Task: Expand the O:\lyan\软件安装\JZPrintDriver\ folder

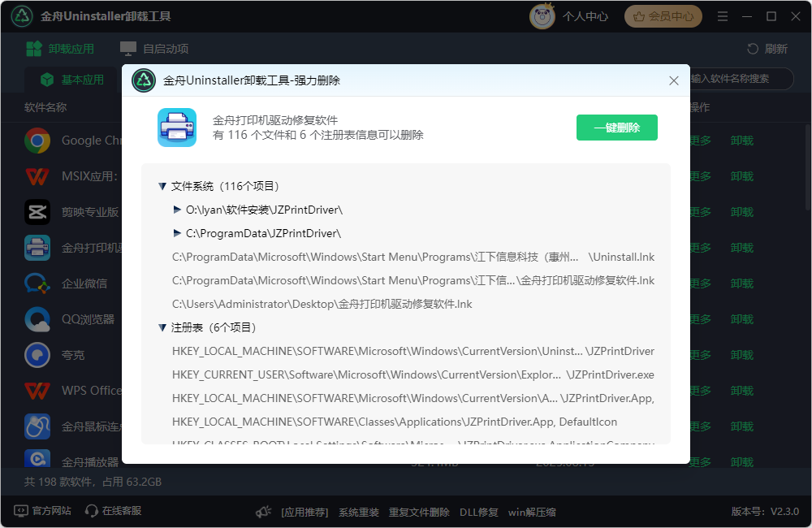Action: pyautogui.click(x=177, y=210)
